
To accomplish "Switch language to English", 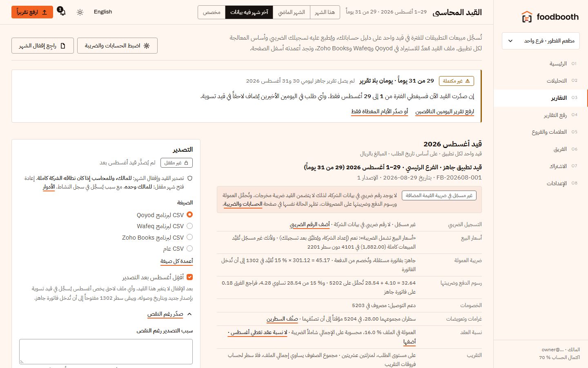I will [103, 12].
